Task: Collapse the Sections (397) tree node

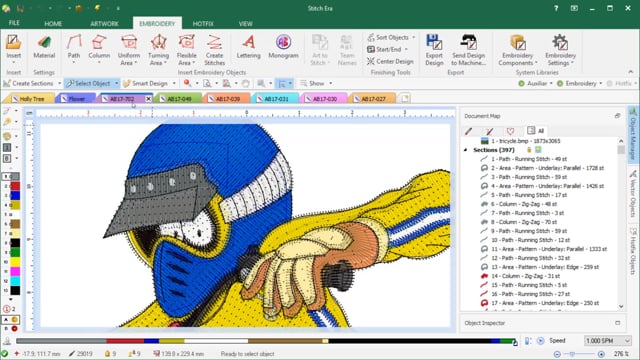Action: tap(466, 150)
